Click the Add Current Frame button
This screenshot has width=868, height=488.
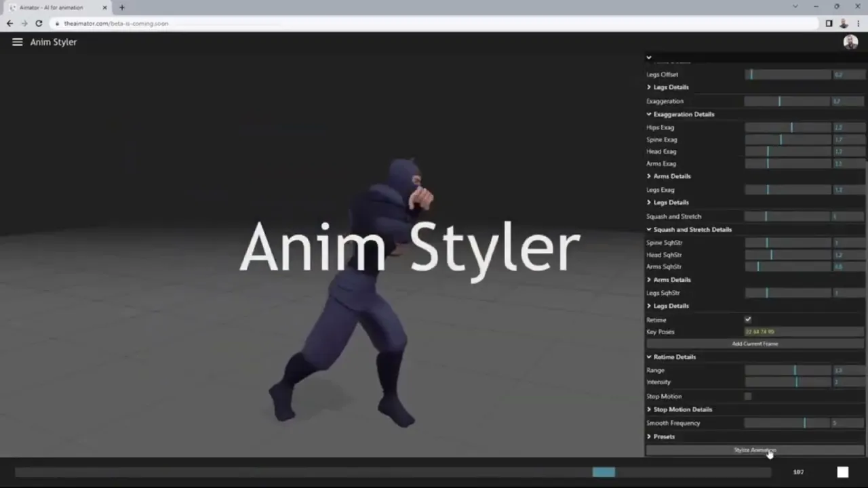click(755, 344)
